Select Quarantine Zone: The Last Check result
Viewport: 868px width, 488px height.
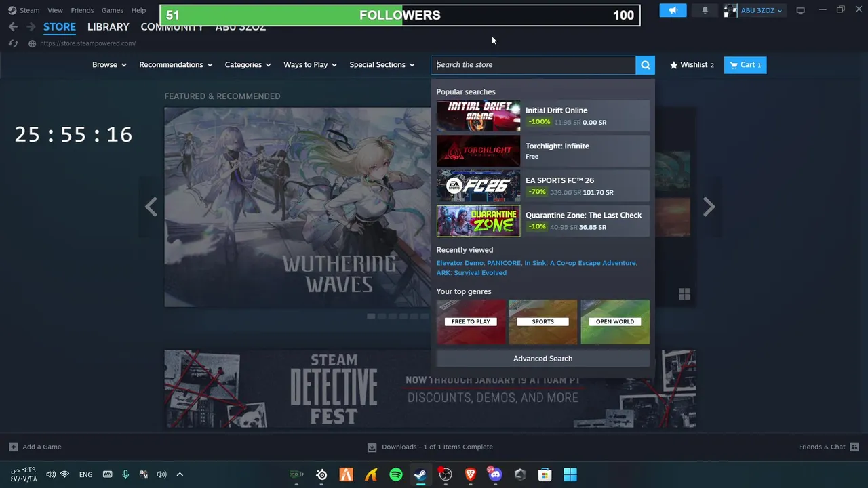542,221
